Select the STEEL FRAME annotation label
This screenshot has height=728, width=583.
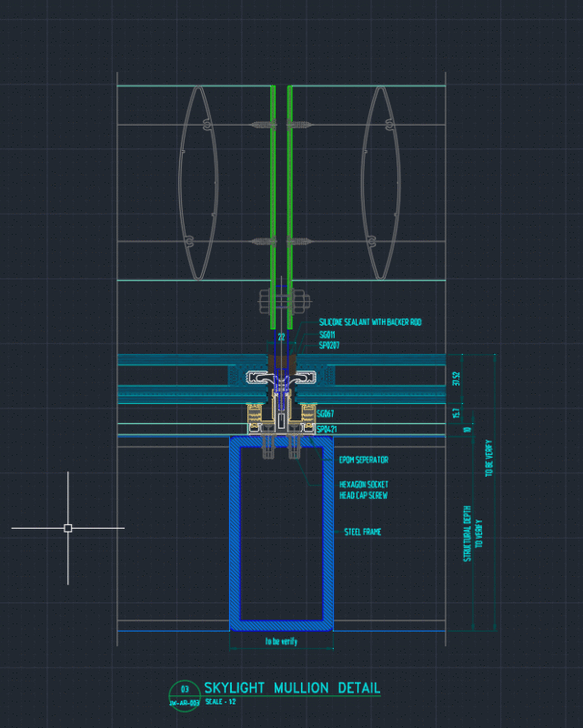(363, 532)
